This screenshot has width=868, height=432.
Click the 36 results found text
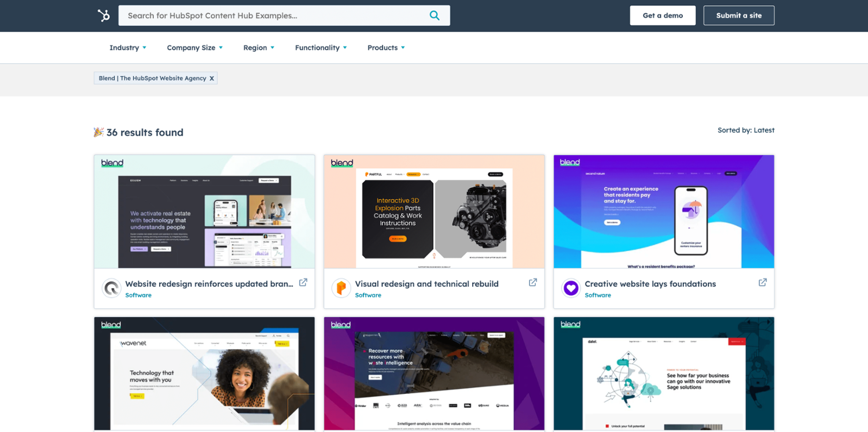coord(145,132)
